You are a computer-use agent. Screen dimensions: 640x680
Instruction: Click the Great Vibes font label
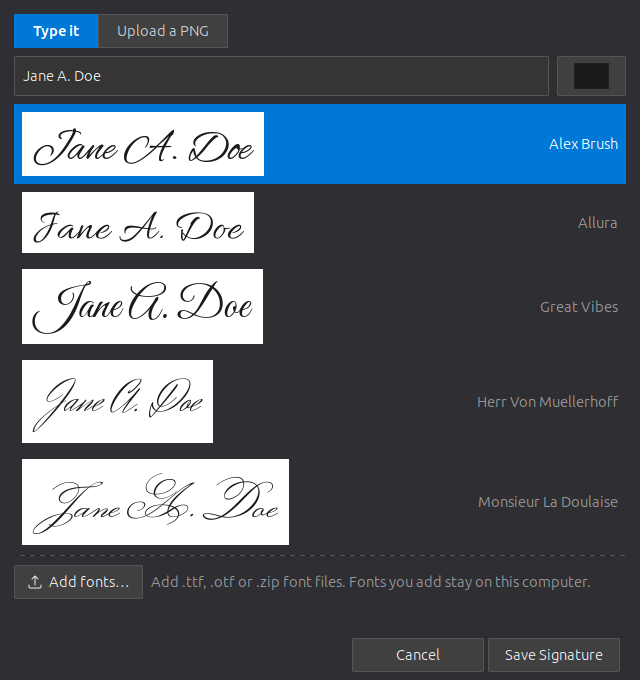click(x=579, y=307)
